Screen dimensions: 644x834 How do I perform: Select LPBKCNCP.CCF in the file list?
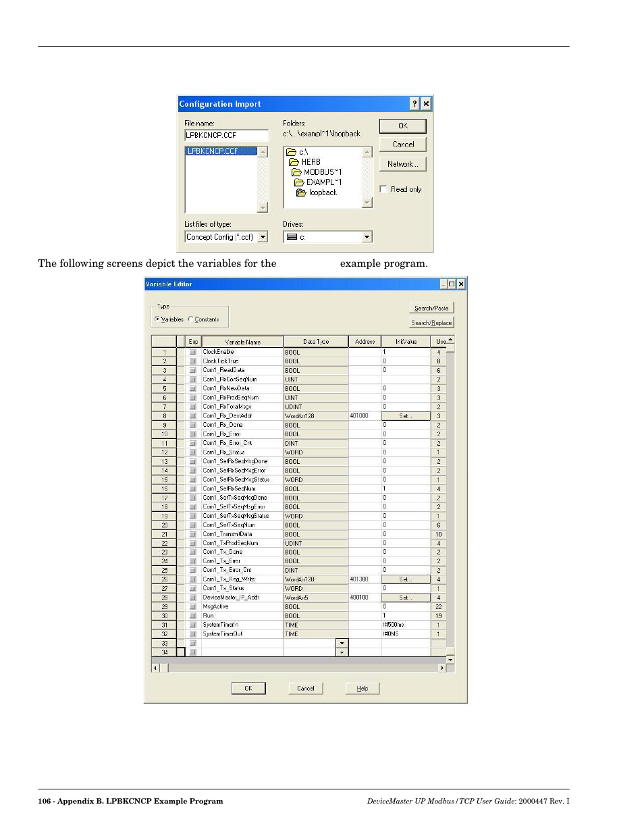[221, 151]
